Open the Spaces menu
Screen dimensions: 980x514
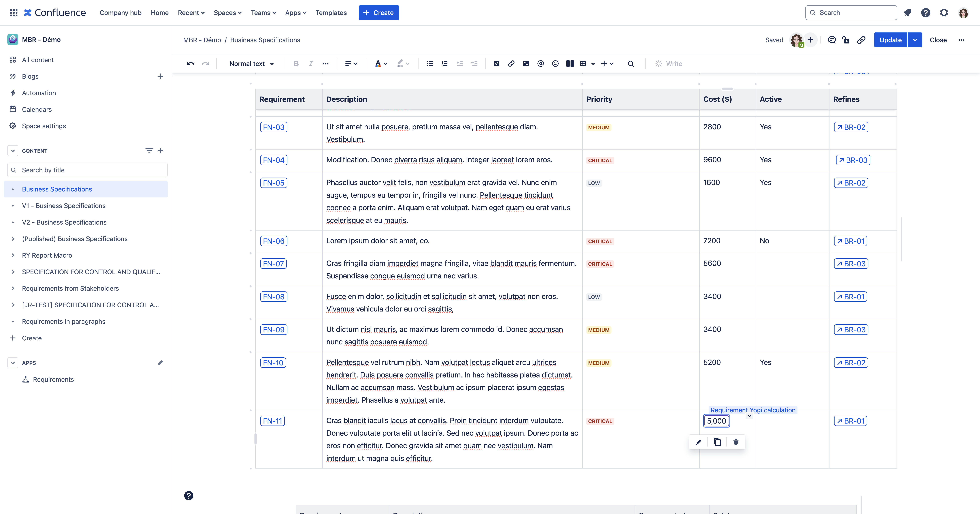(228, 13)
